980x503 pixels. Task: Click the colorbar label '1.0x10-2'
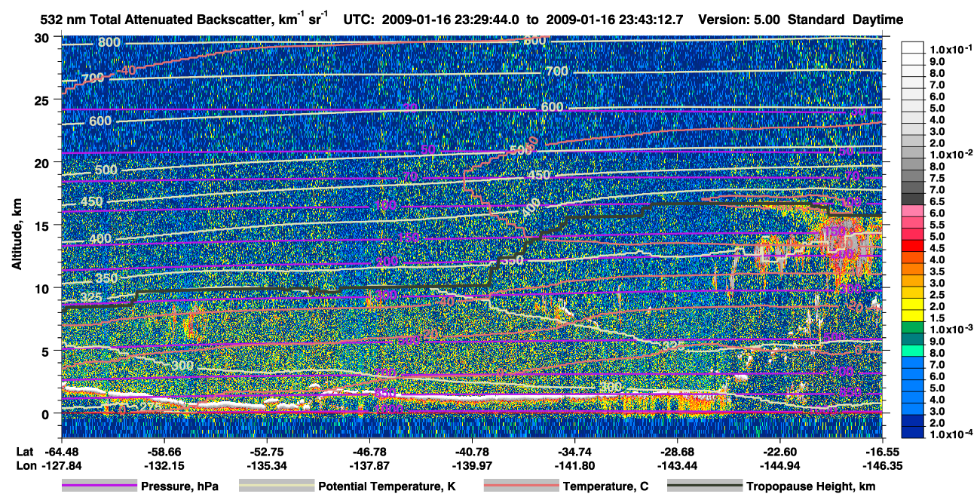[952, 155]
